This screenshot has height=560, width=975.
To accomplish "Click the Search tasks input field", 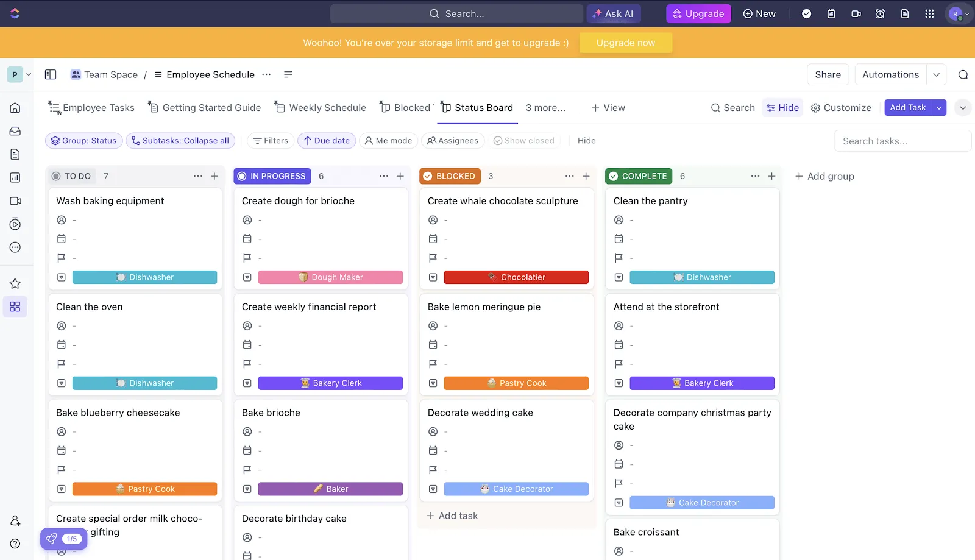I will 902,141.
